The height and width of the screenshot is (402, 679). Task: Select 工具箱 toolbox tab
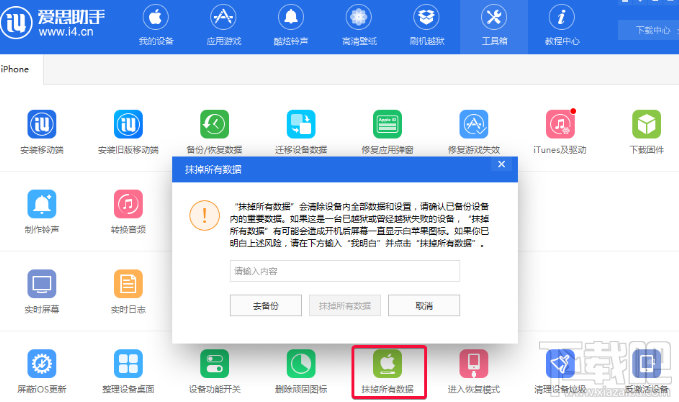click(x=494, y=26)
